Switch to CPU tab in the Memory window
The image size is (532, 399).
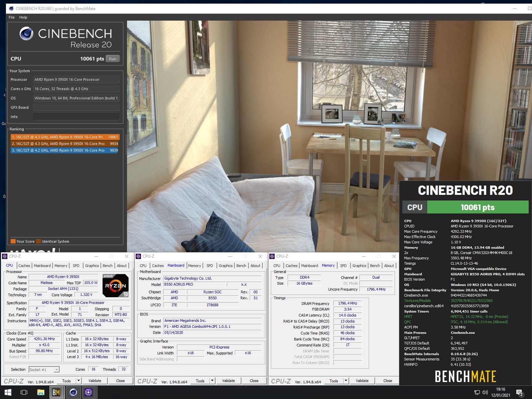pos(277,266)
